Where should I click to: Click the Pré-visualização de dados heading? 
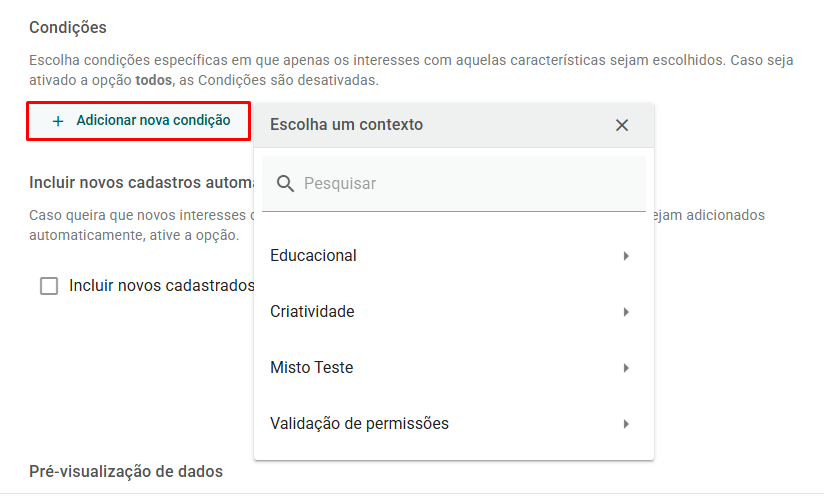click(126, 472)
